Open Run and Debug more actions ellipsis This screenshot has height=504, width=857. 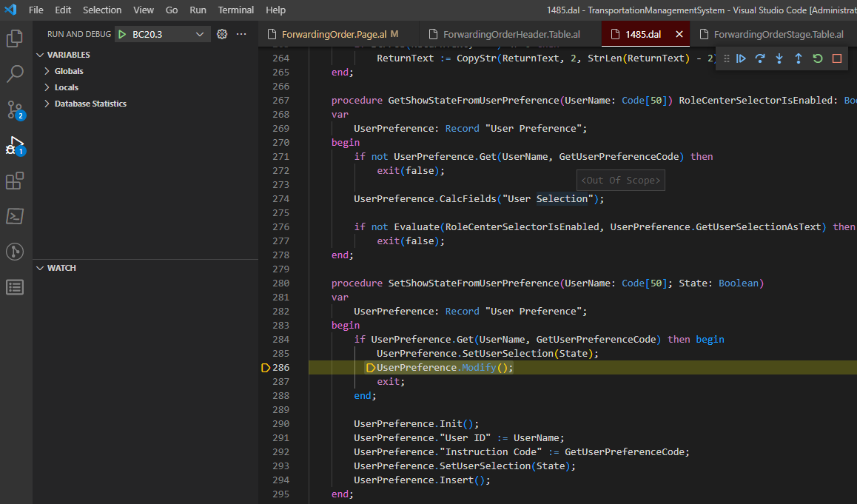click(241, 35)
